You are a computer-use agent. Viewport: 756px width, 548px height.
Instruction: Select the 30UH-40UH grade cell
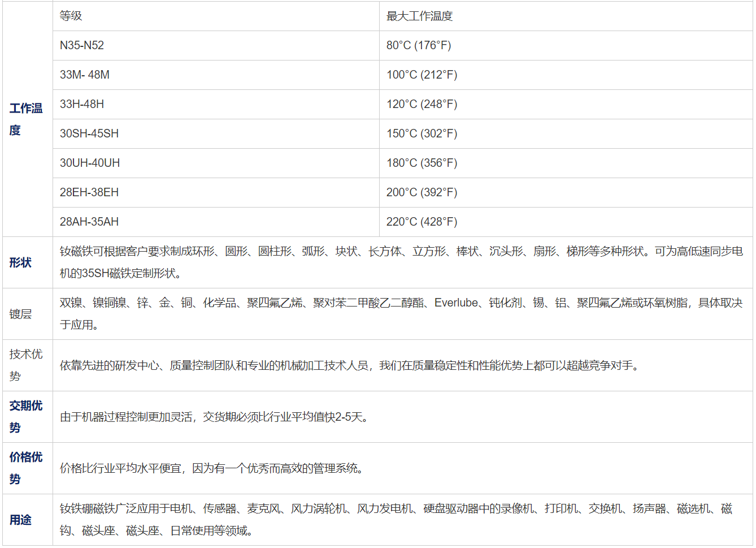[x=90, y=163]
